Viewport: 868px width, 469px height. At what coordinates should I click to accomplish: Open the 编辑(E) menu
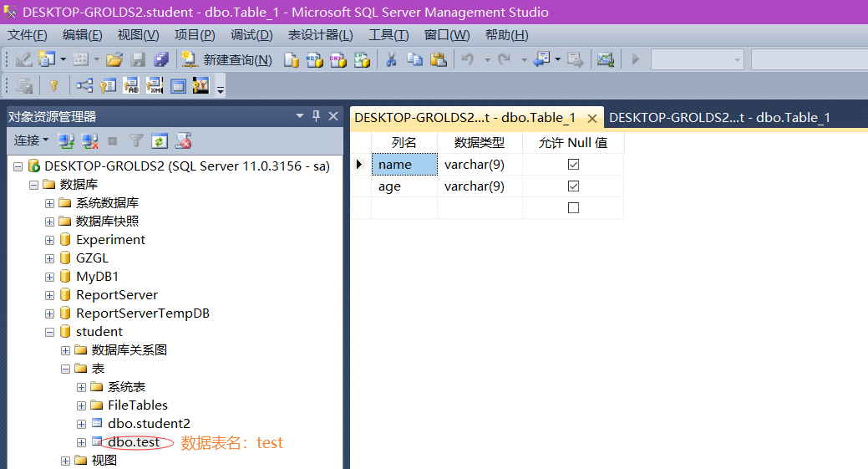[x=83, y=35]
